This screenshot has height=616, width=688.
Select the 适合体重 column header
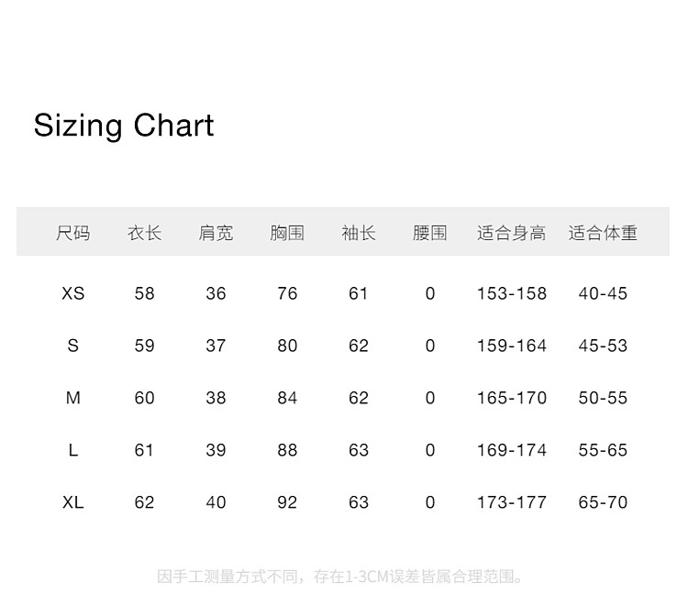(x=603, y=233)
